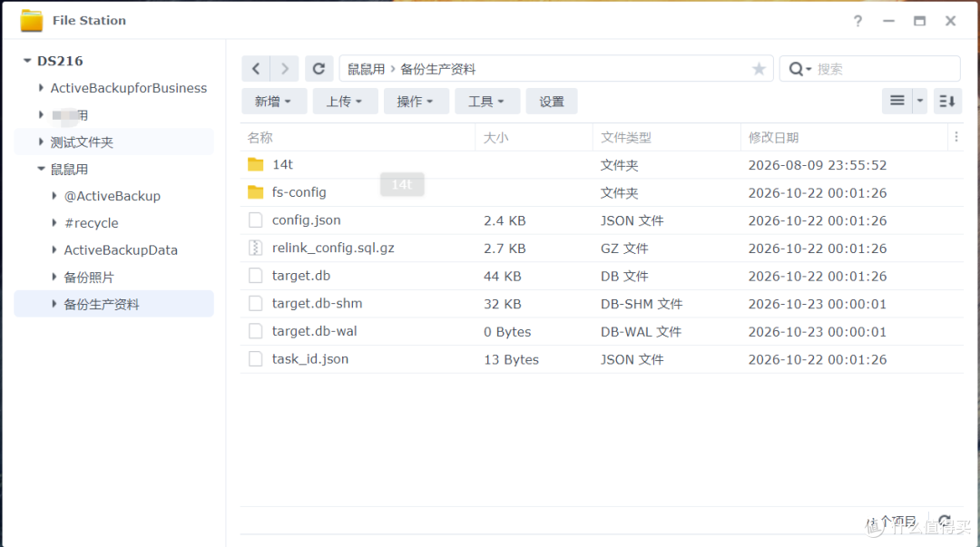
Task: Open the view mode dropdown arrow
Action: pyautogui.click(x=920, y=101)
